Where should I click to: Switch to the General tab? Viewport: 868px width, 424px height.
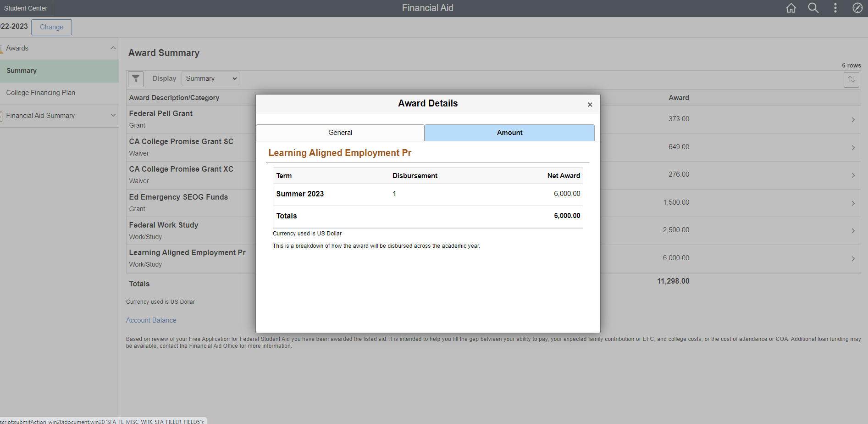pyautogui.click(x=340, y=133)
